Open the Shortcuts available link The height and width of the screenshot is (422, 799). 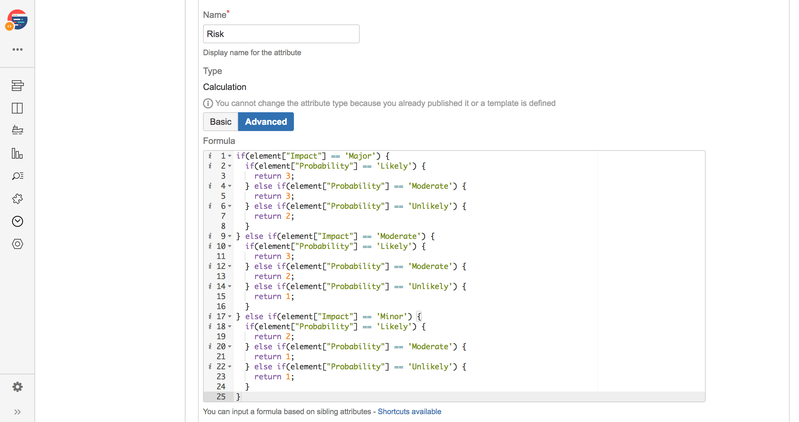click(409, 411)
